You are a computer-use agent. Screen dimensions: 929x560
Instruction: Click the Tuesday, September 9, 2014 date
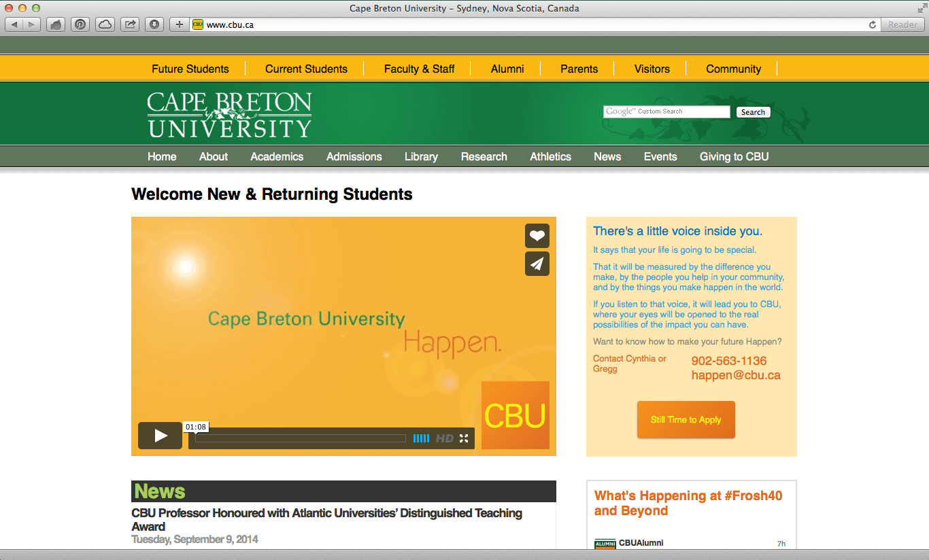click(195, 540)
